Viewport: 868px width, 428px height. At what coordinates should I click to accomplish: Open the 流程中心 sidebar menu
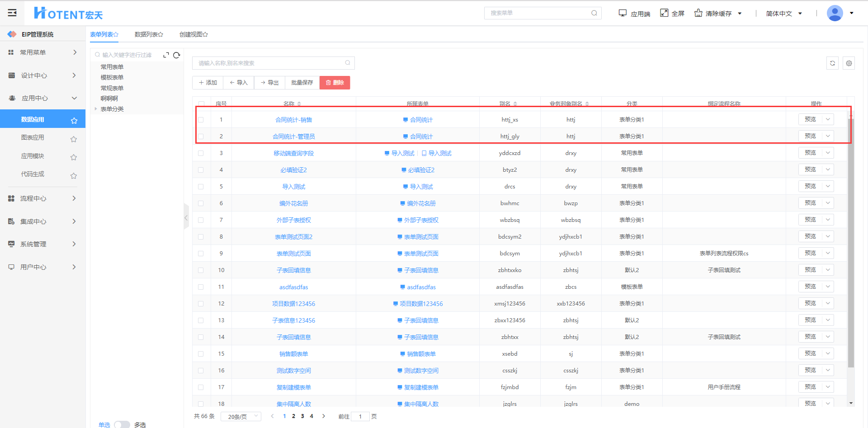42,198
